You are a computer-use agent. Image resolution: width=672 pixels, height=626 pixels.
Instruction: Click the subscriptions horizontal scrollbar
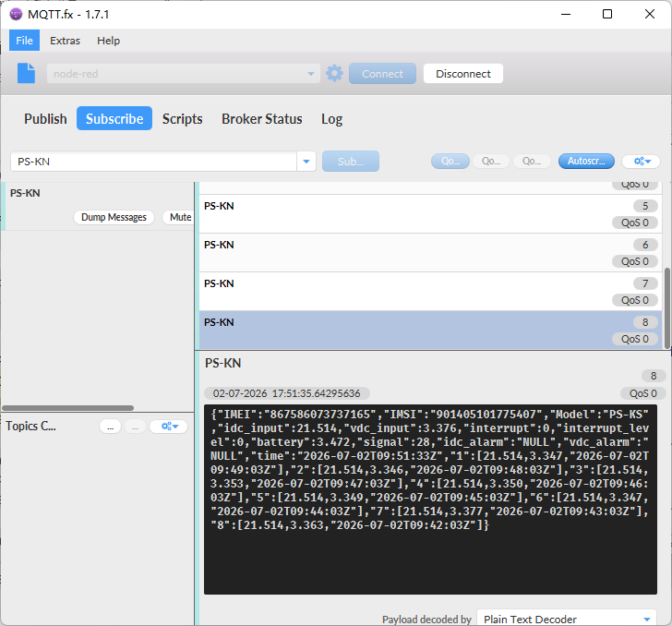(x=67, y=408)
